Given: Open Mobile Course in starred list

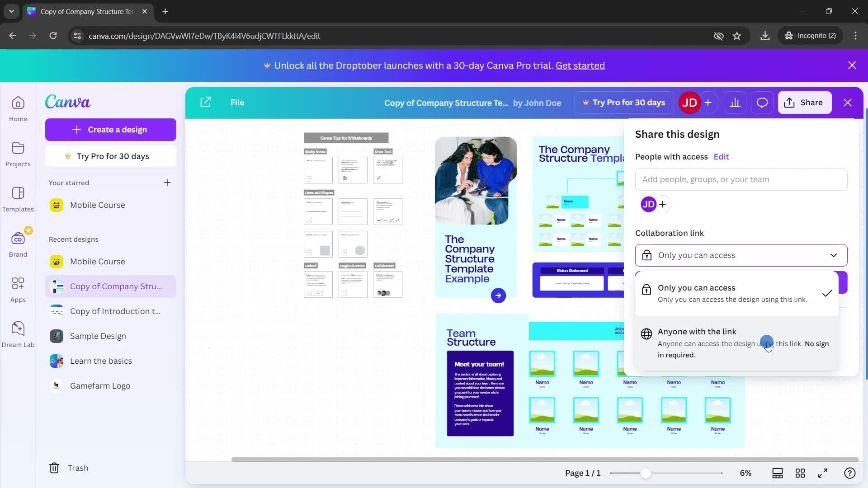Looking at the screenshot, I should (110, 205).
